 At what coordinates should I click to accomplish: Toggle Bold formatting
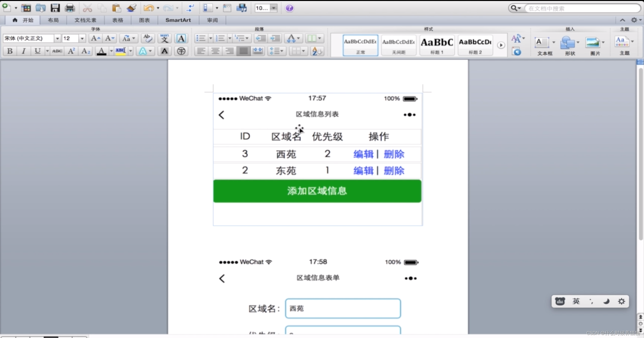pyautogui.click(x=10, y=51)
